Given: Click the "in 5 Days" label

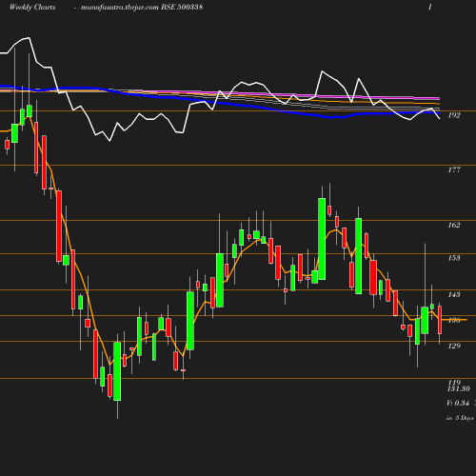Looking at the screenshot, I should click(x=460, y=418).
